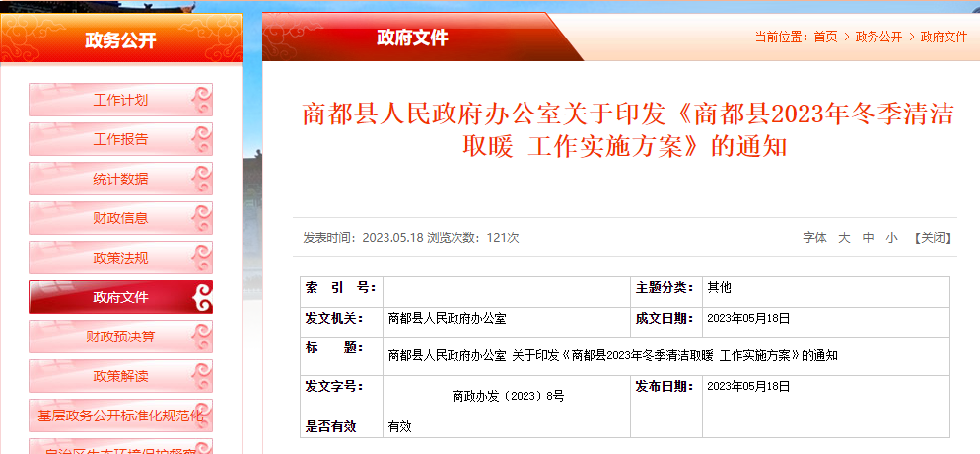Image resolution: width=980 pixels, height=454 pixels.
Task: Click the 【关闭】 link
Action: [932, 238]
